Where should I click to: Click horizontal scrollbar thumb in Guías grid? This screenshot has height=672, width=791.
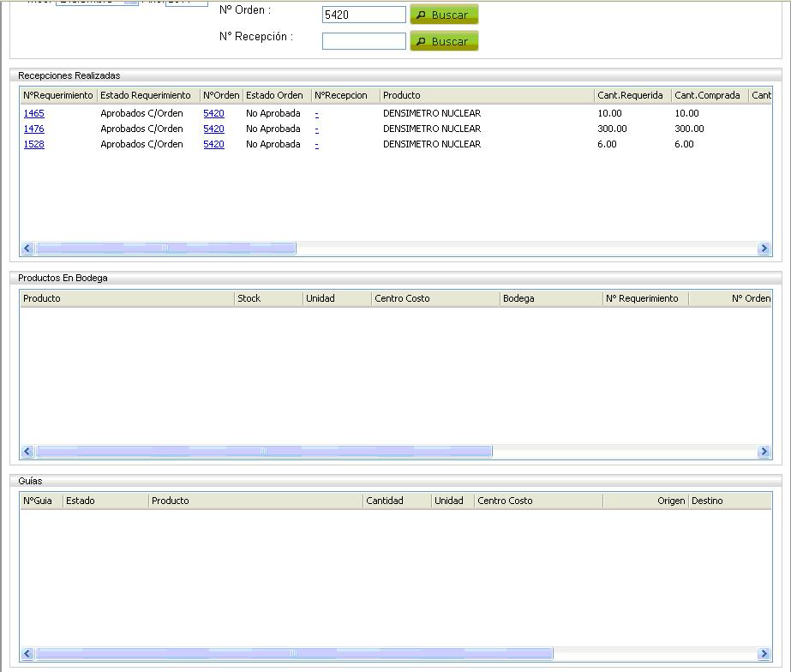pos(294,653)
